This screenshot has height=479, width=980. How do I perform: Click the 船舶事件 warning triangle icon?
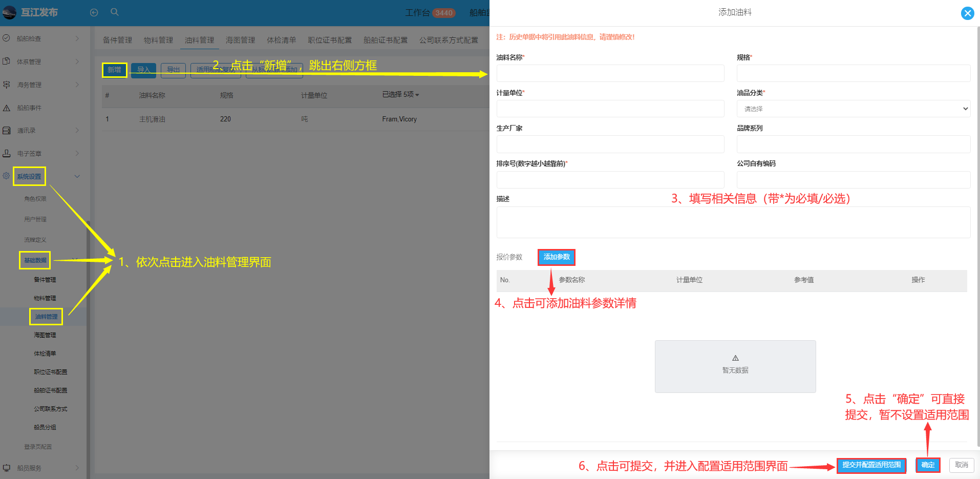[x=7, y=108]
